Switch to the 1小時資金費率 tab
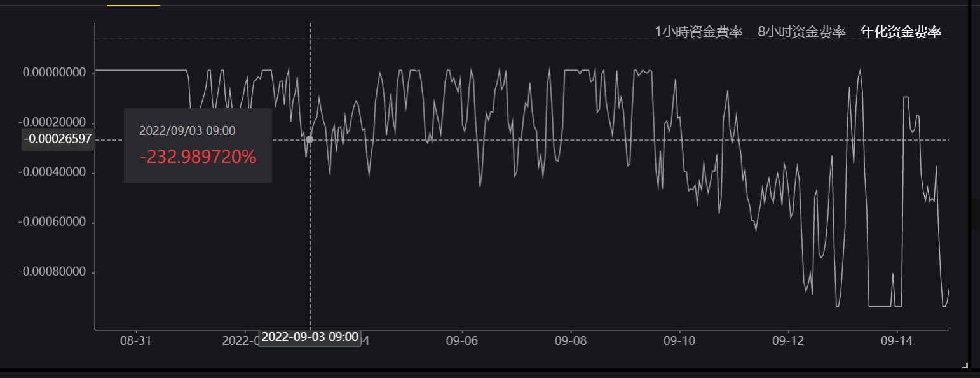980x378 pixels. click(x=698, y=32)
